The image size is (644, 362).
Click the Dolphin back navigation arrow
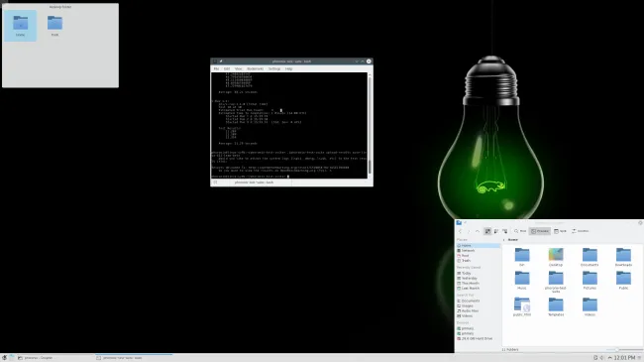460,231
